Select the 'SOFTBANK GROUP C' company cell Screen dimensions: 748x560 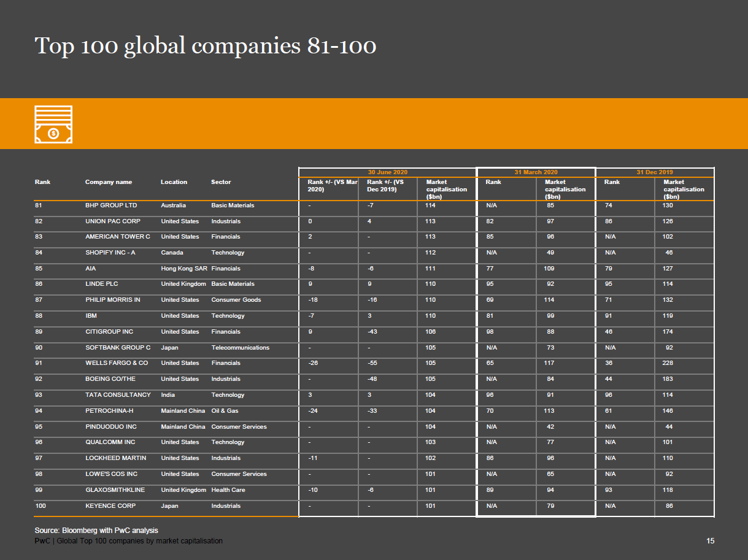coord(118,348)
